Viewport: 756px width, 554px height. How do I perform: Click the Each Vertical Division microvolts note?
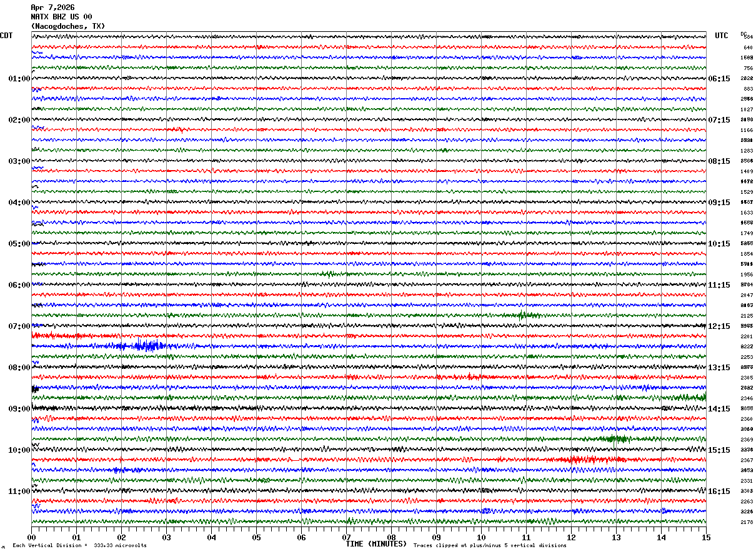tap(79, 546)
